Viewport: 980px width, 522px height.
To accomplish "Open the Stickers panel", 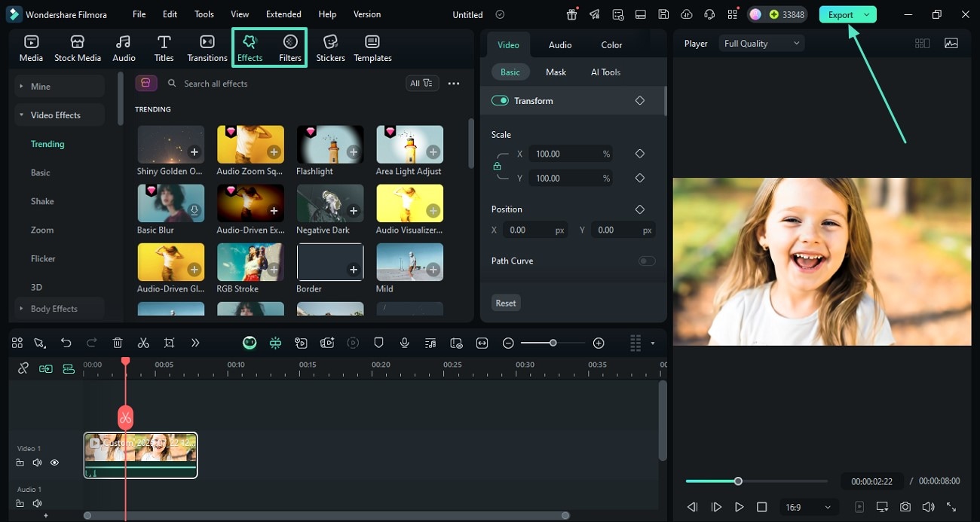I will click(x=330, y=48).
